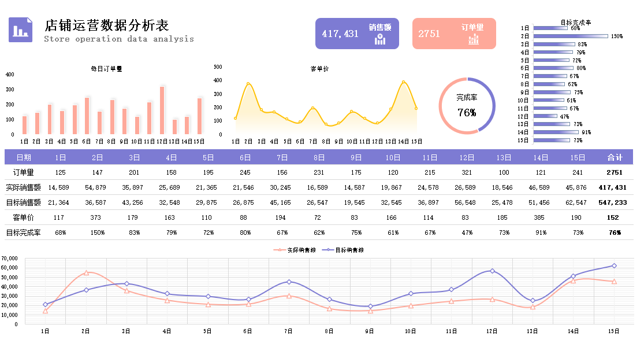This screenshot has width=644, height=358.
Task: Click the 2日 actual sales triangle marker
Action: [x=86, y=272]
